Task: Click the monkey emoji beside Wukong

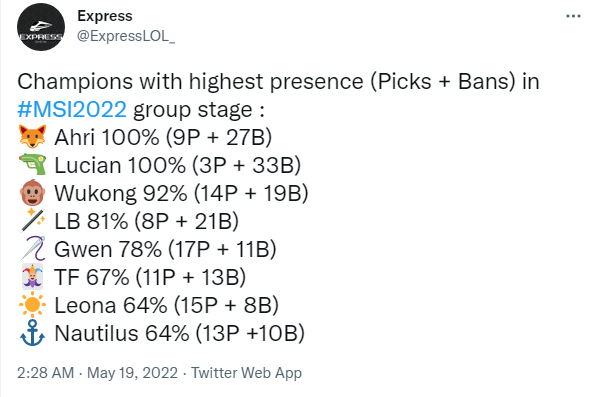Action: [33, 193]
